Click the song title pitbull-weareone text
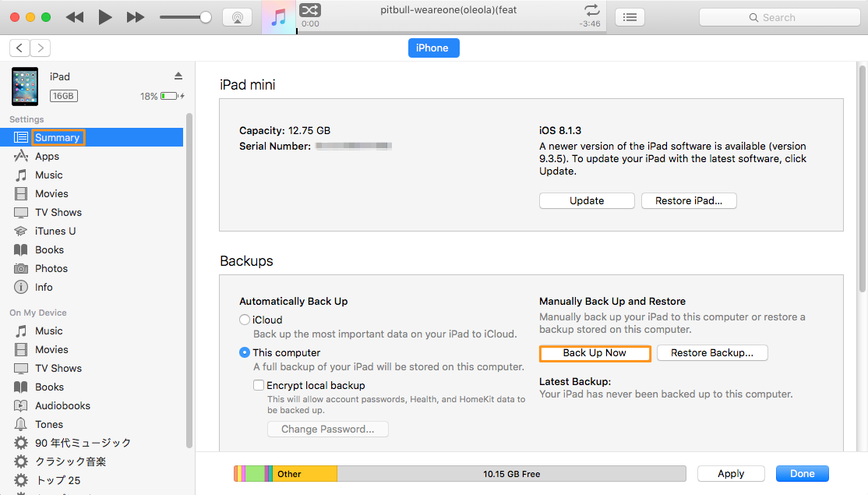Image resolution: width=868 pixels, height=495 pixels. coord(449,10)
